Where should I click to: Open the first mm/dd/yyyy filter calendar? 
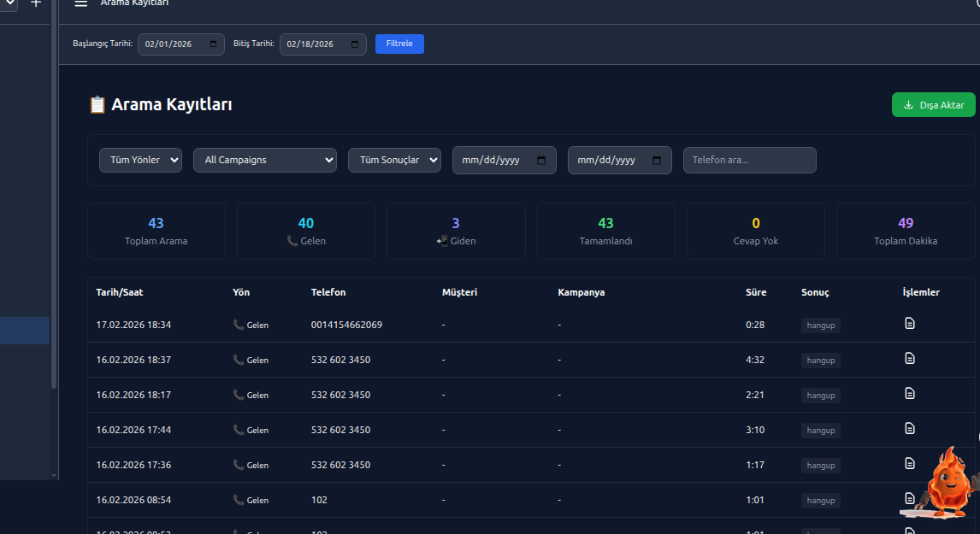[x=540, y=160]
